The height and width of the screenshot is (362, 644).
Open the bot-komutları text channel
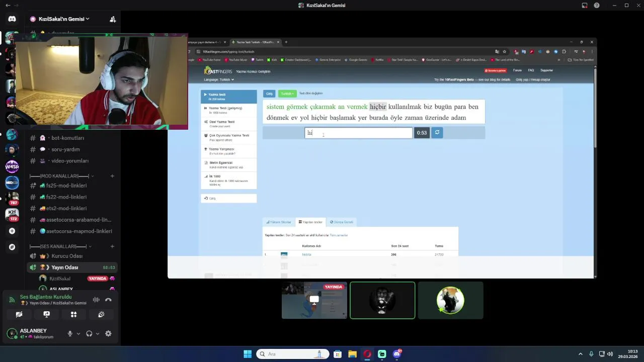[68, 138]
